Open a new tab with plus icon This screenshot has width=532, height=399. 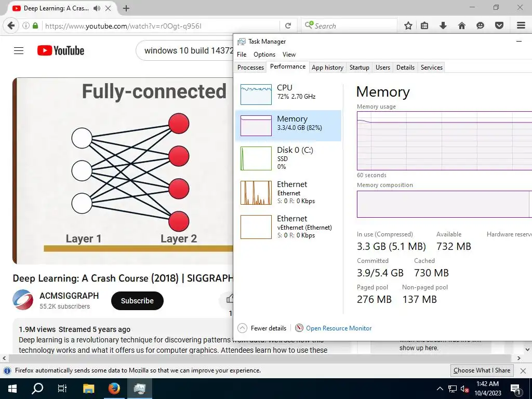point(126,8)
